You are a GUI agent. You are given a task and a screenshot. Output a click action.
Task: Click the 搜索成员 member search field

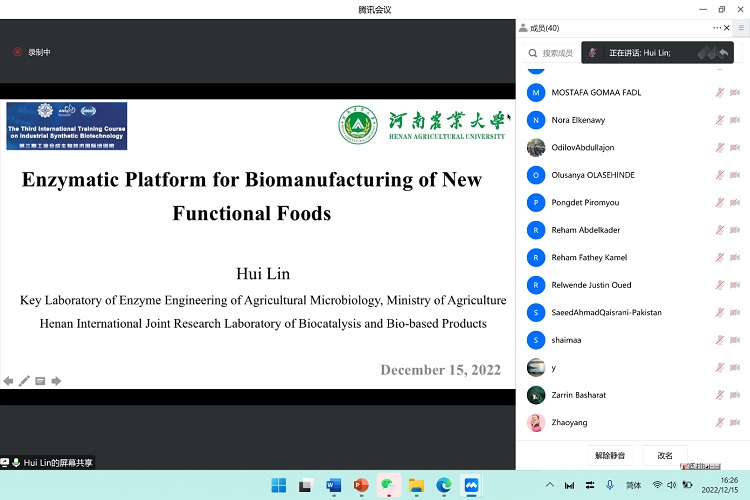coord(557,53)
